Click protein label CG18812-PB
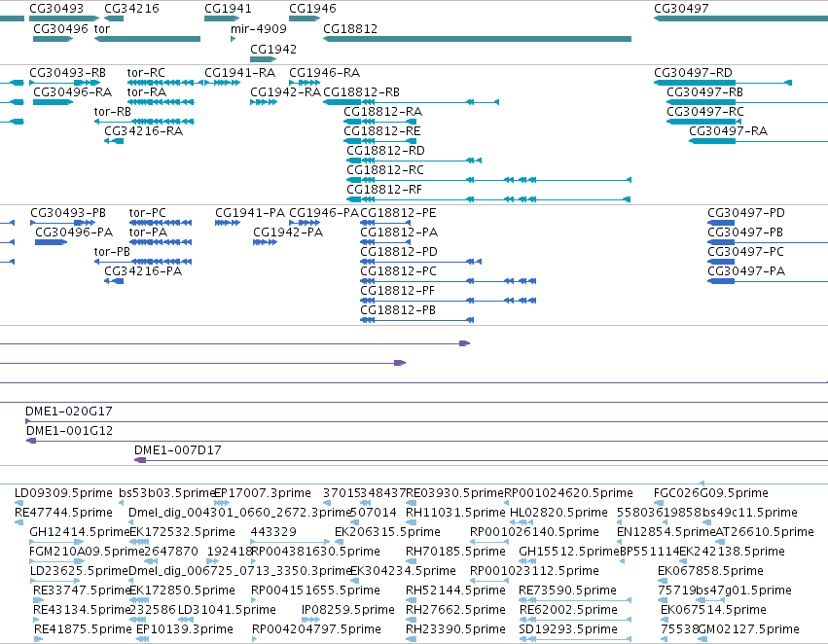 398,311
